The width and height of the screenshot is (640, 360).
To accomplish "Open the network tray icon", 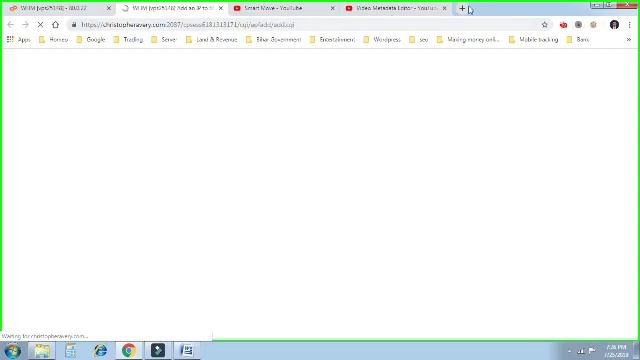I will pos(581,351).
